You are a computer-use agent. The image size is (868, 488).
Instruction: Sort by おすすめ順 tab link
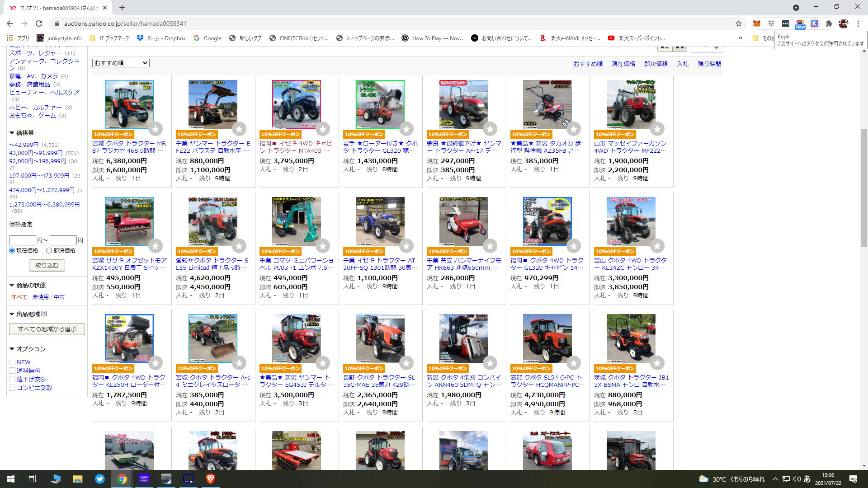coord(588,64)
